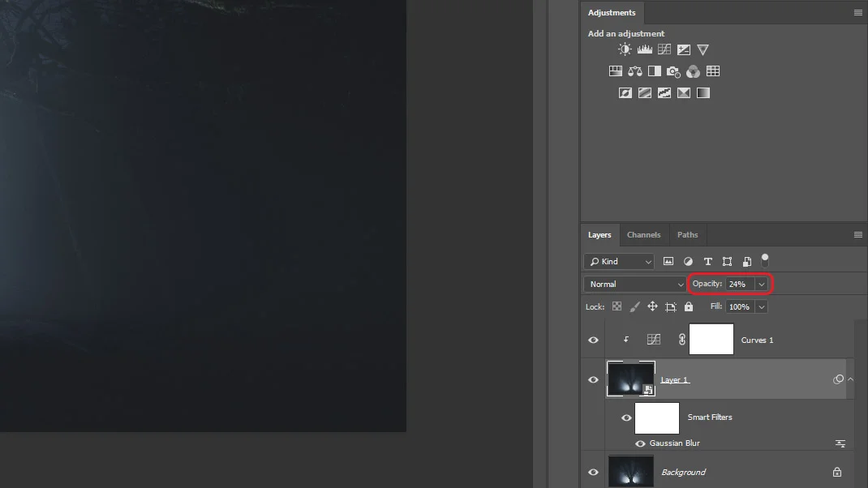The height and width of the screenshot is (488, 868).
Task: Open the blend mode dropdown showing Normal
Action: tap(633, 285)
